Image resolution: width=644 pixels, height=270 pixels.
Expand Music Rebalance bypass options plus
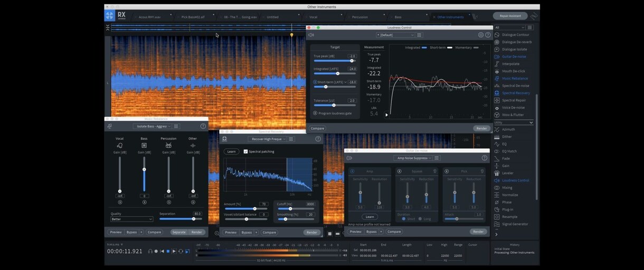(141, 232)
